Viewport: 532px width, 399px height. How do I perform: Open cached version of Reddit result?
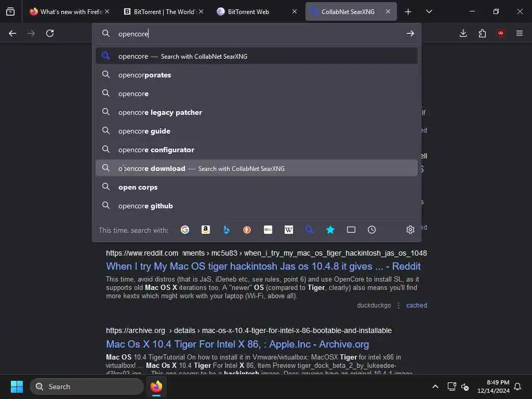click(417, 305)
